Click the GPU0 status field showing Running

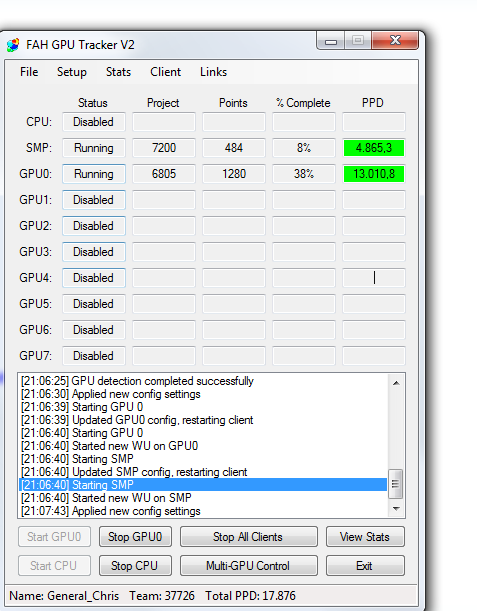pyautogui.click(x=94, y=174)
